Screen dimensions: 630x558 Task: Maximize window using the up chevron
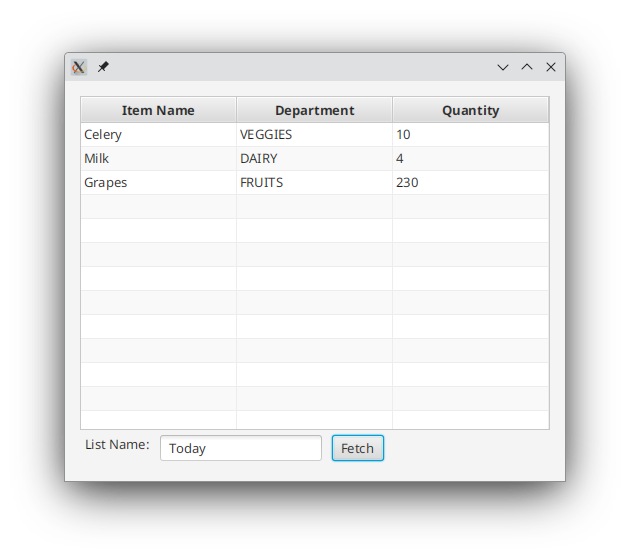(x=527, y=67)
